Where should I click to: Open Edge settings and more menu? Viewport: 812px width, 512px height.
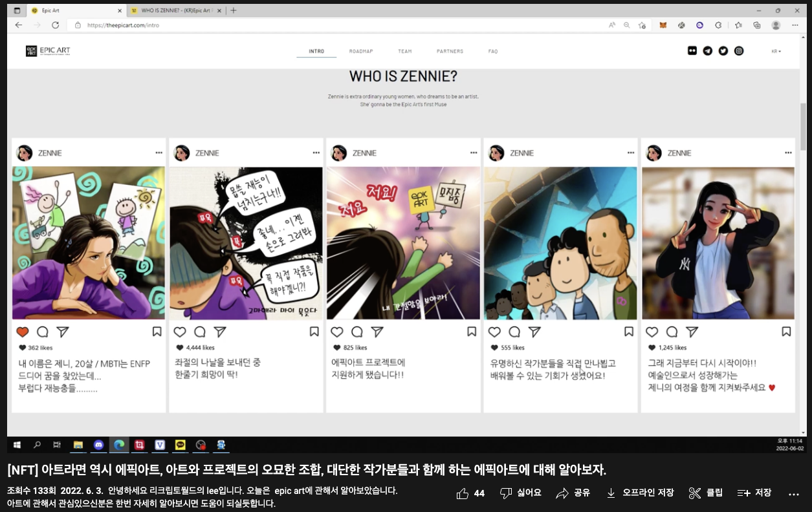(x=795, y=25)
